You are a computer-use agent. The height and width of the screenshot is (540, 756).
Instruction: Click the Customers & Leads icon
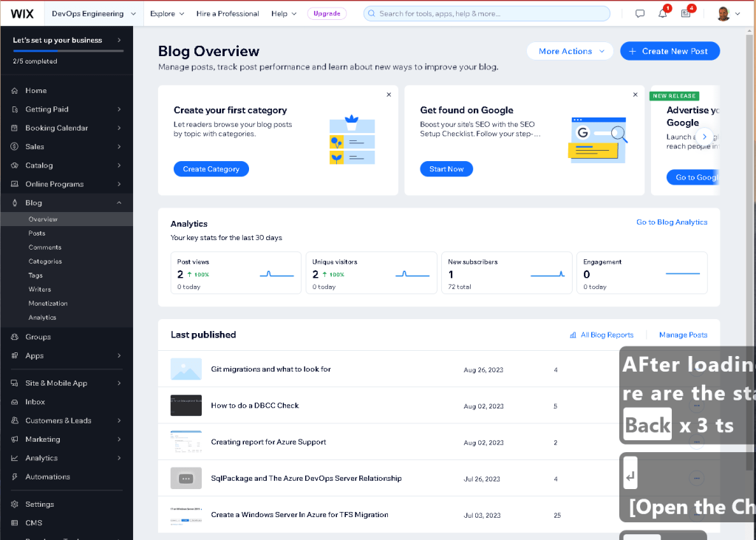point(15,420)
